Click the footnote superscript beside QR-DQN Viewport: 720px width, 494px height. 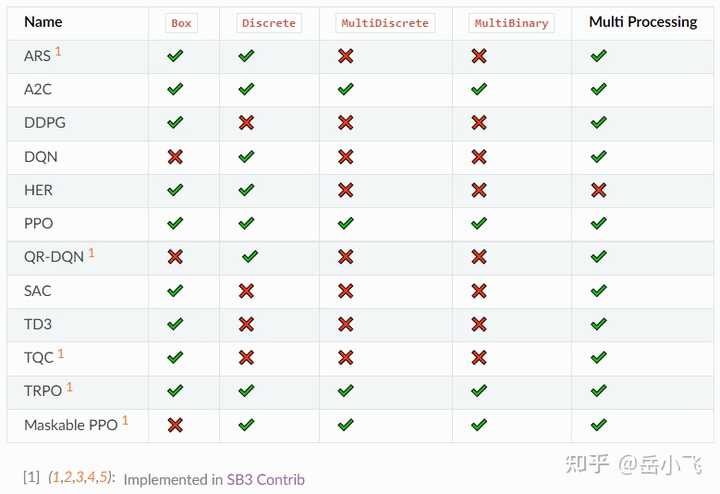click(91, 253)
